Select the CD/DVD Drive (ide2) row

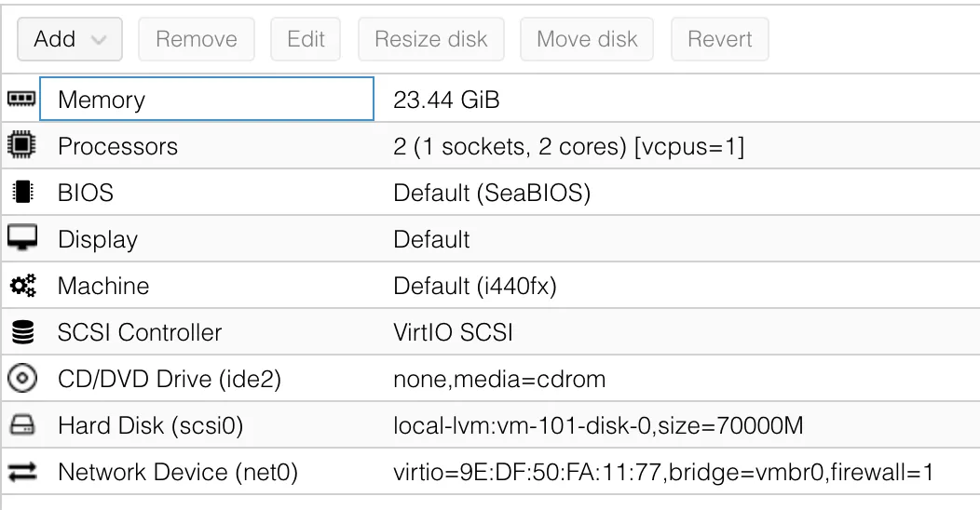click(169, 379)
